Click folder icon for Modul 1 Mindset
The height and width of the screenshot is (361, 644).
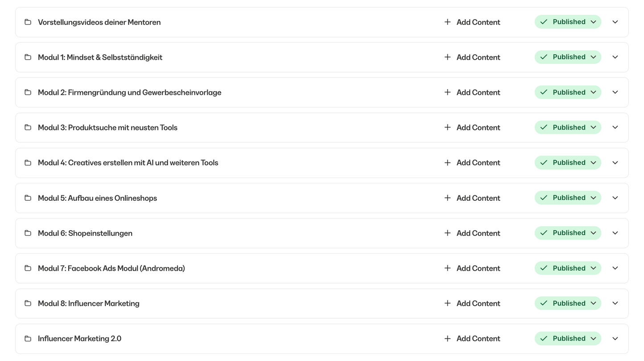[28, 57]
